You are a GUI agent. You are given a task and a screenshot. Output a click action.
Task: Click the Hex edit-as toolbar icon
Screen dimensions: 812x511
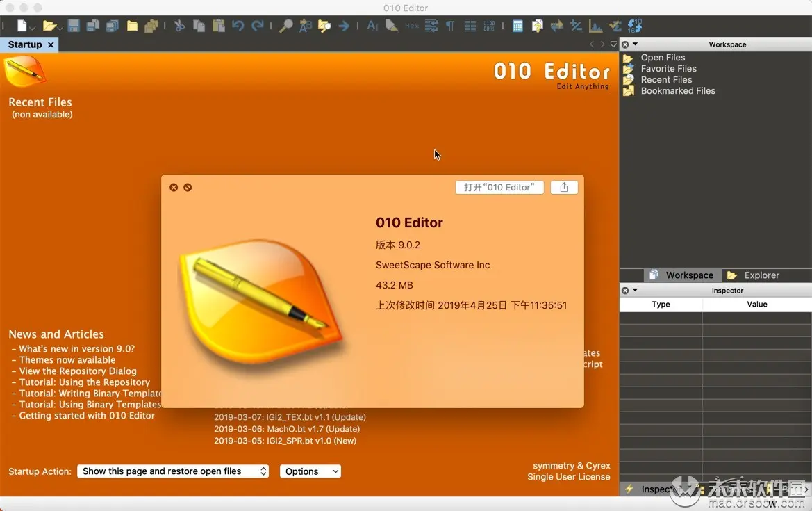pos(412,26)
